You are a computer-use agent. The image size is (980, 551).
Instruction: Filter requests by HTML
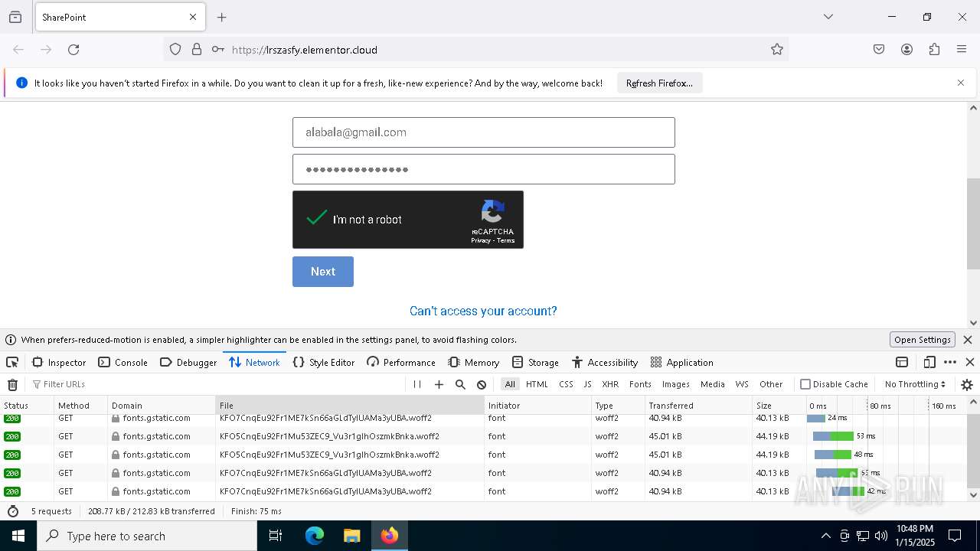coord(537,384)
